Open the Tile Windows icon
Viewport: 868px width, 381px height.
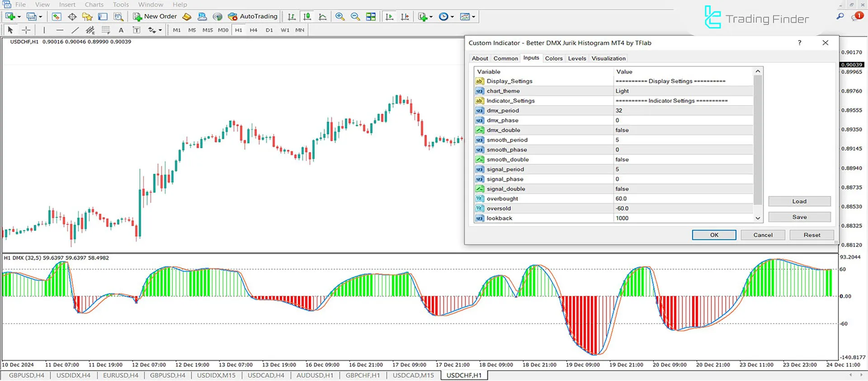tap(371, 17)
